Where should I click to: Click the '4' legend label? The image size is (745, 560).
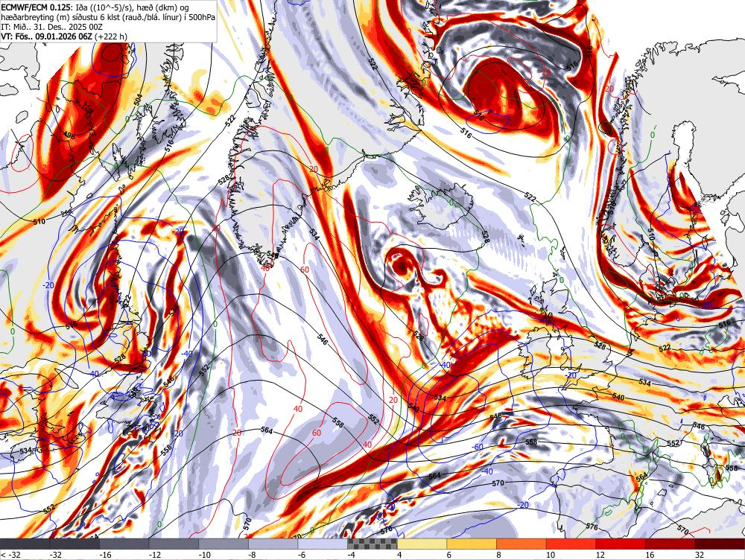(399, 555)
